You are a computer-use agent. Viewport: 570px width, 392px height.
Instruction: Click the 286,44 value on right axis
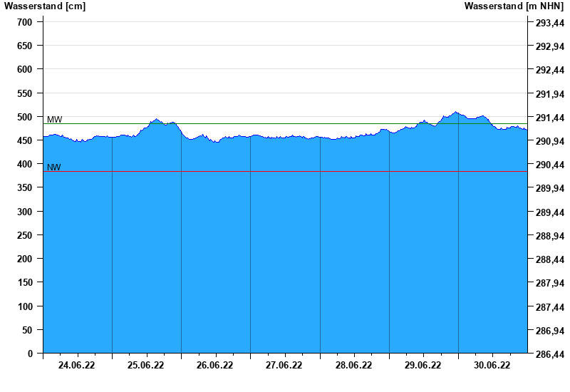[x=549, y=354]
